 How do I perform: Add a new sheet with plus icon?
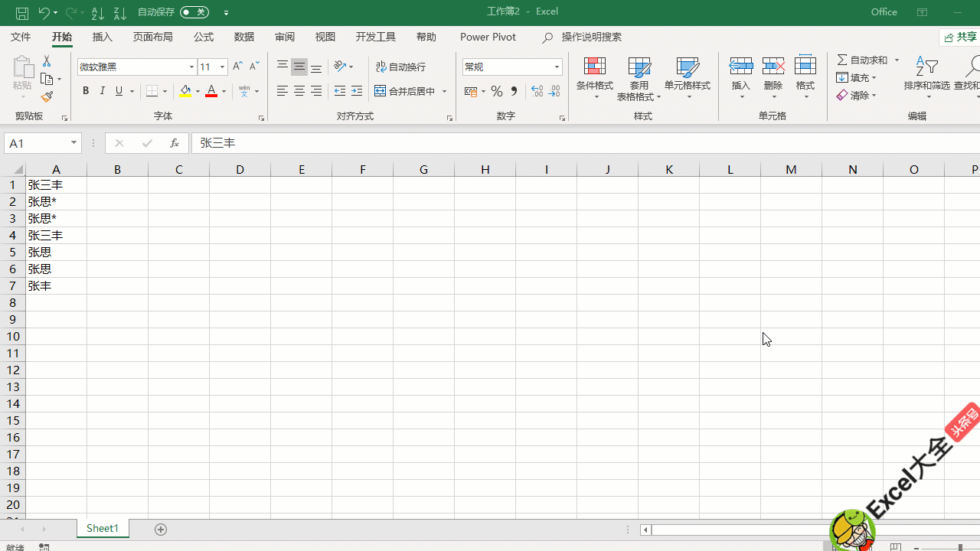click(161, 530)
